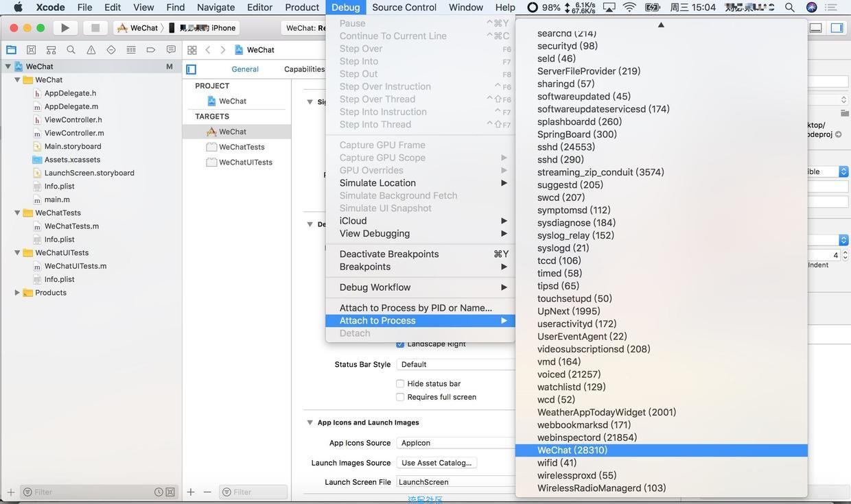Viewport: 851px width, 504px height.
Task: Open the Source Control navigator icon
Action: [x=31, y=50]
